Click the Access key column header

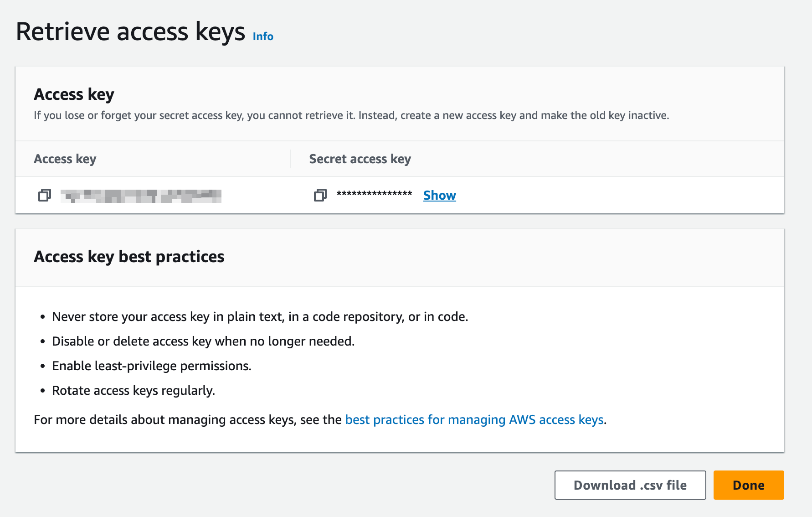pos(65,159)
